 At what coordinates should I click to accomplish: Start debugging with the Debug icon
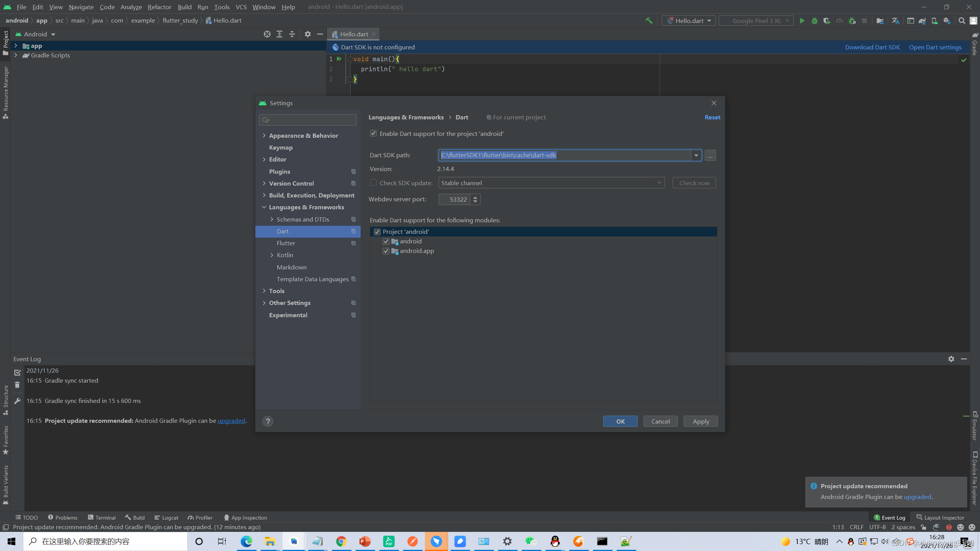click(814, 21)
